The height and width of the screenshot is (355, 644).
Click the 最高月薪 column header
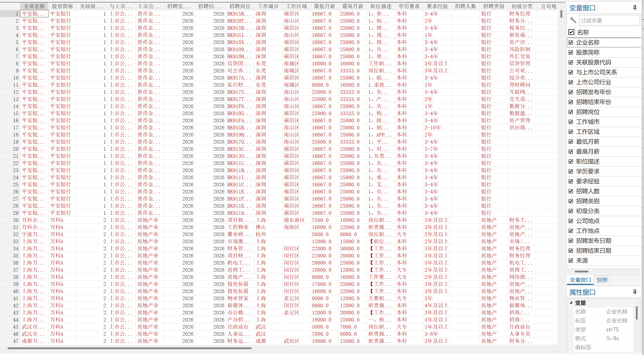click(352, 6)
